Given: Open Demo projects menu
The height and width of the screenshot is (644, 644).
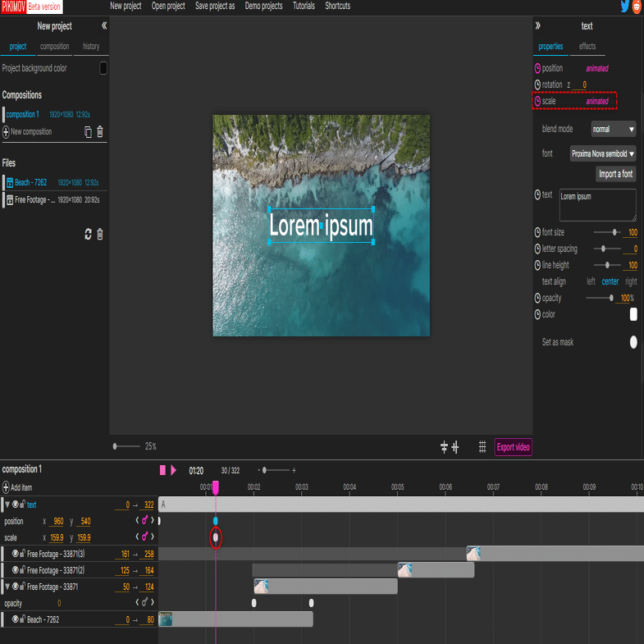Looking at the screenshot, I should (263, 6).
